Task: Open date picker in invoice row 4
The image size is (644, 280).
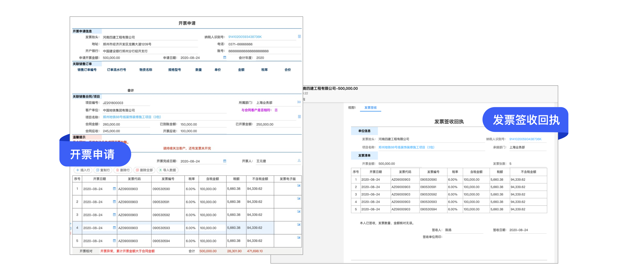Action: tap(114, 227)
